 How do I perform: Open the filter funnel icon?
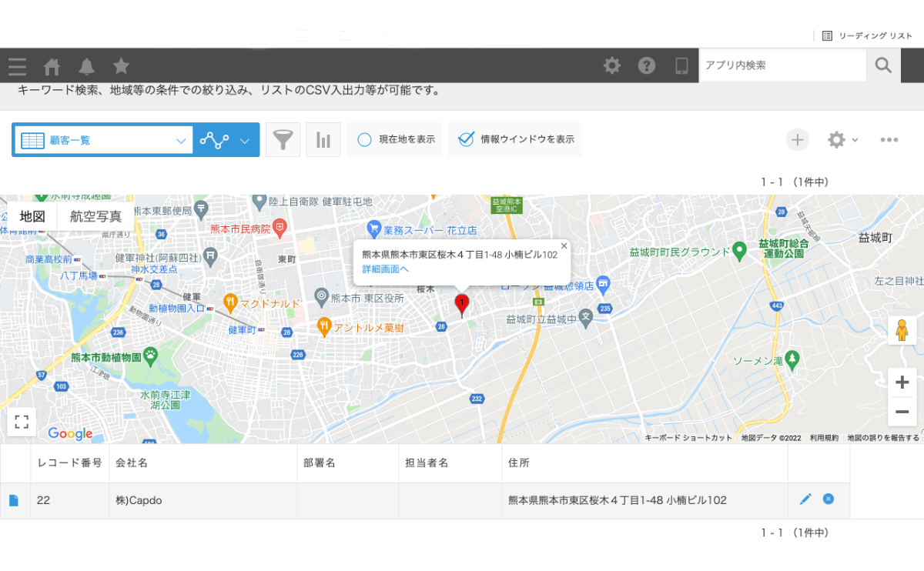pos(283,140)
